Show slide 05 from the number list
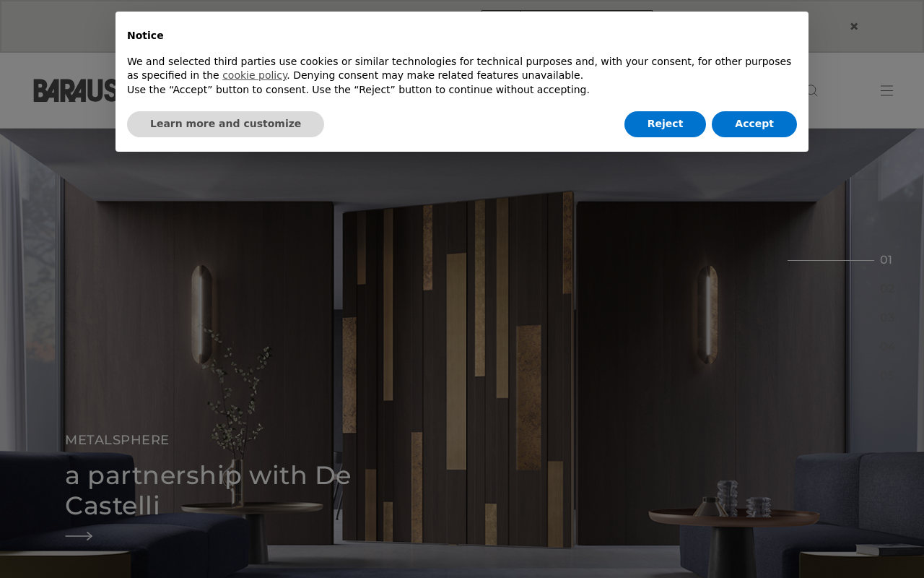The height and width of the screenshot is (578, 924). 886,376
